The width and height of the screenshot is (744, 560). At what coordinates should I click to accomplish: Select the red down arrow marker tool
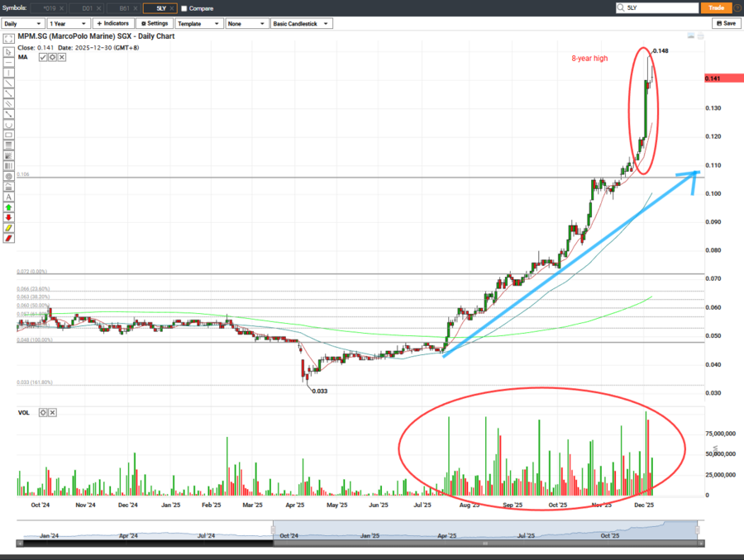(8, 218)
